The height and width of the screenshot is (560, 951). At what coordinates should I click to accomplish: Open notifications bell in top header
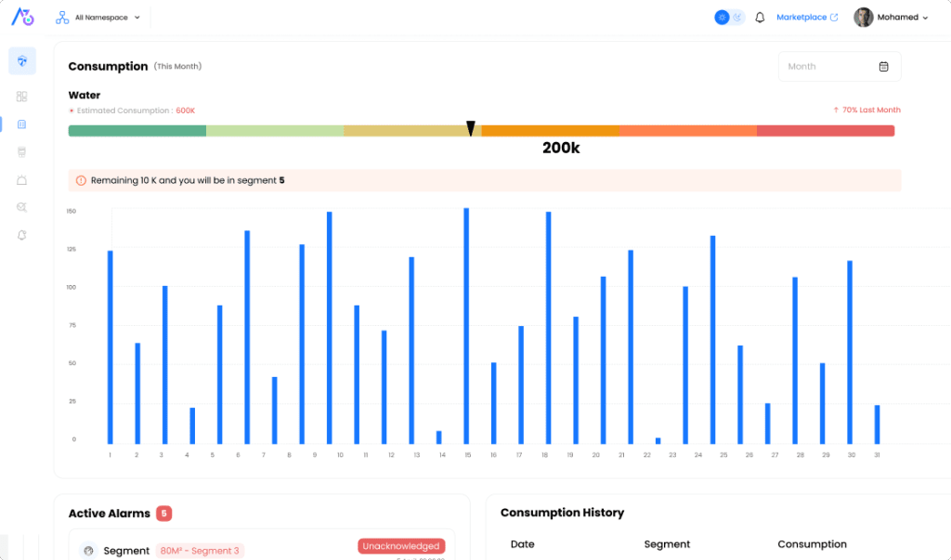760,18
